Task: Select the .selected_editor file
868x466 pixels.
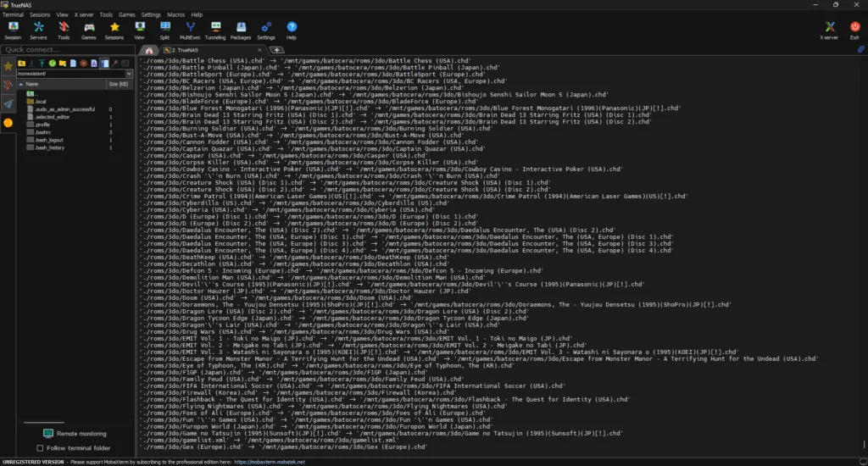Action: click(x=48, y=117)
